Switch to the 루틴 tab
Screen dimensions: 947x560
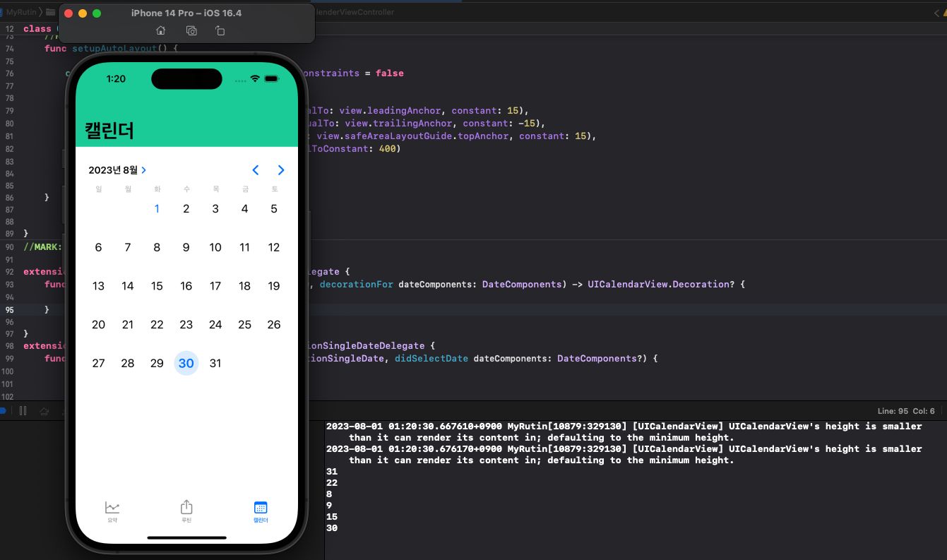click(186, 512)
